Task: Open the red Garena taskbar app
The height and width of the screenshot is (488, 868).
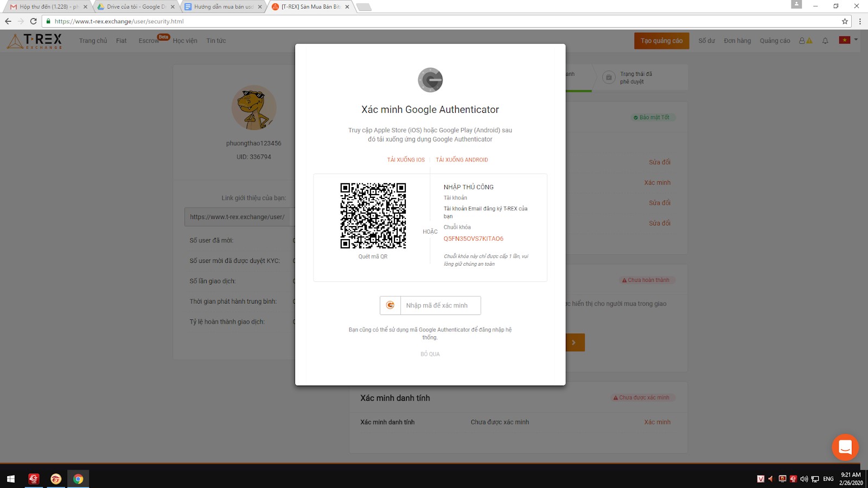Action: (34, 479)
